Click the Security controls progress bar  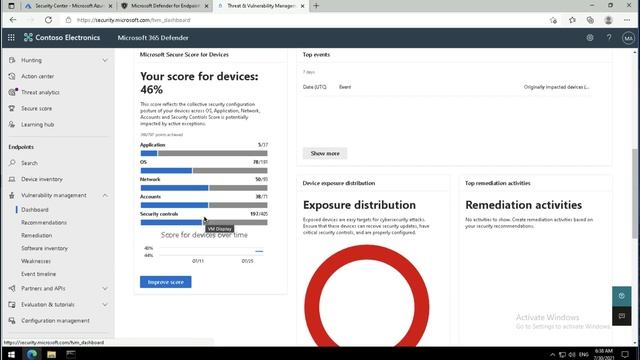204,222
